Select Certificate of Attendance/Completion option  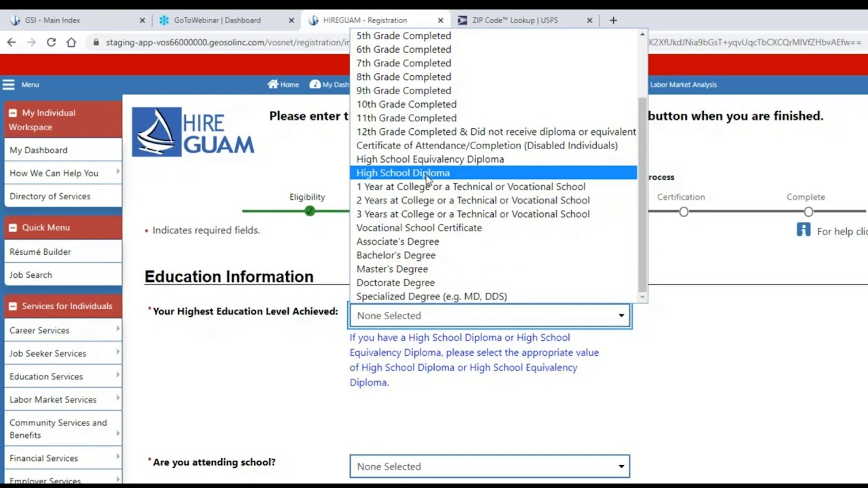494,145
